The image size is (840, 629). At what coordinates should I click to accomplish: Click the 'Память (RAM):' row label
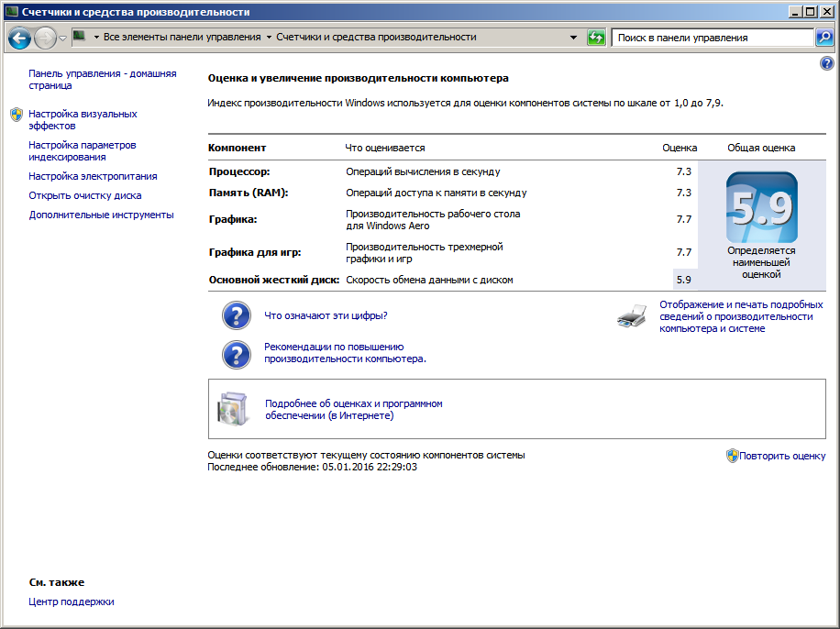tap(249, 193)
